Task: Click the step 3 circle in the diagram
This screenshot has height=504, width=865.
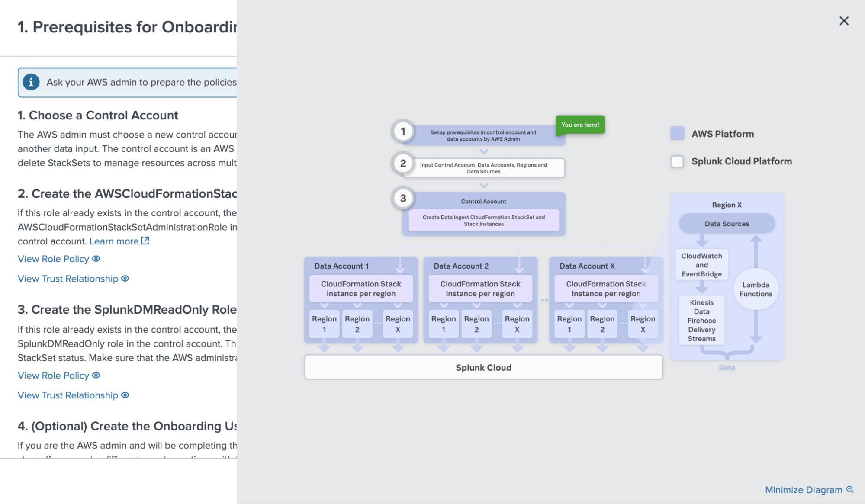Action: pos(403,198)
